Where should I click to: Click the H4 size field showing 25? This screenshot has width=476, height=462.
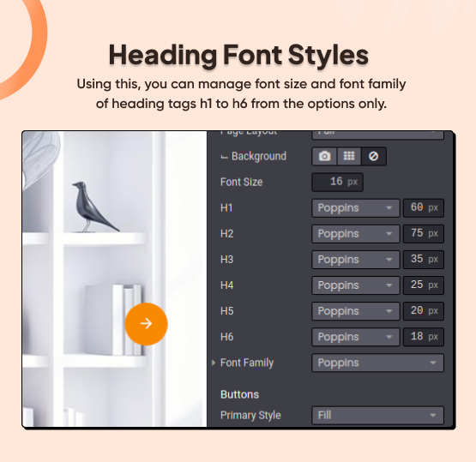click(x=424, y=285)
